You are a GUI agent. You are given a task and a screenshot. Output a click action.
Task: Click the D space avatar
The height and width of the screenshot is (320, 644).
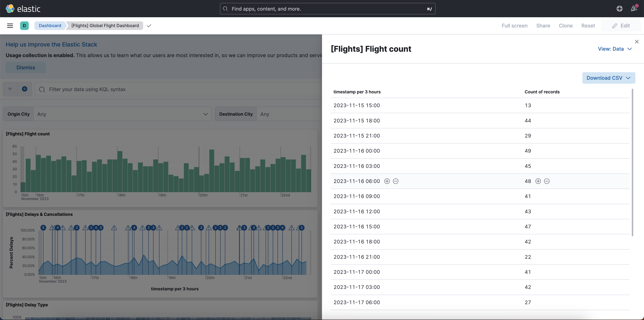(24, 26)
